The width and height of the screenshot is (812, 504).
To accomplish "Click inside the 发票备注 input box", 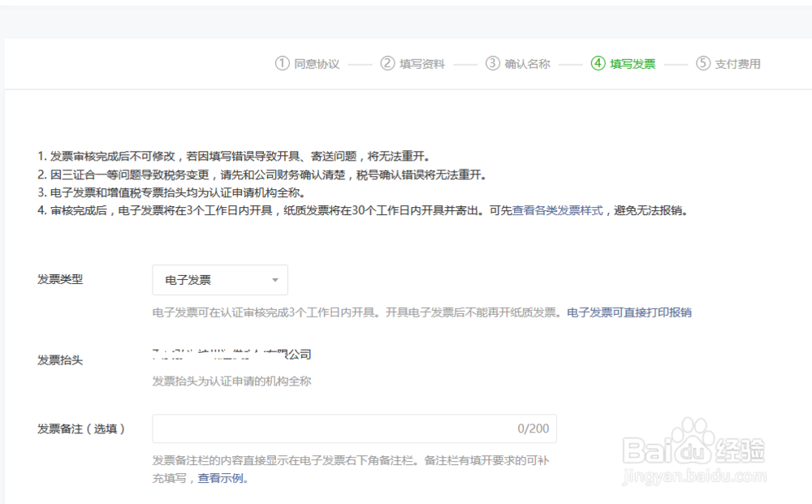I will (x=325, y=429).
